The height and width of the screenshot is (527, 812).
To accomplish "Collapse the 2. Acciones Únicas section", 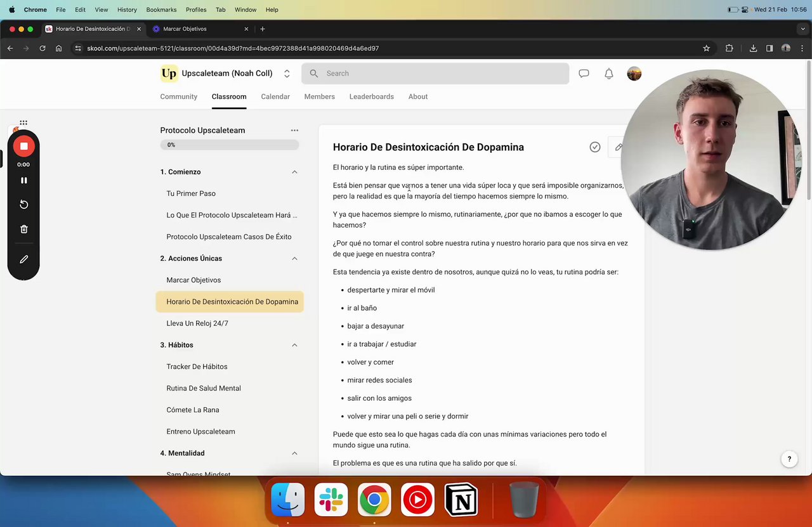I will (294, 259).
